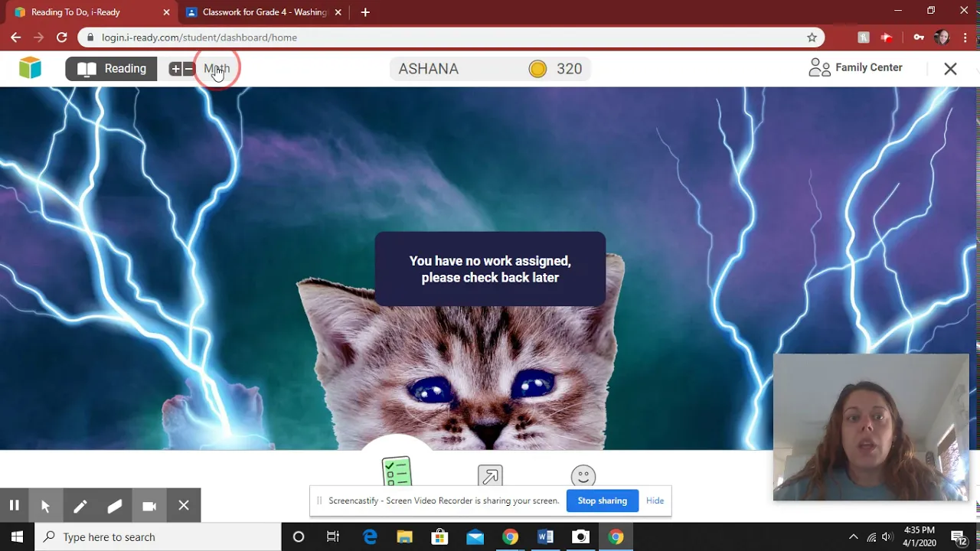
Task: Click the webcam video overlay
Action: point(871,427)
